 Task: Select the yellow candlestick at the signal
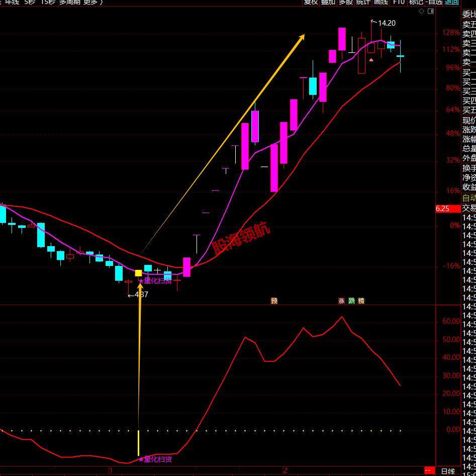(x=138, y=273)
